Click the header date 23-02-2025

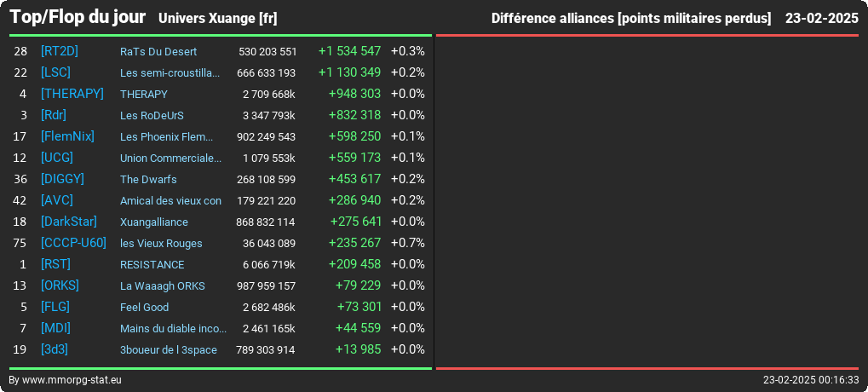[821, 18]
